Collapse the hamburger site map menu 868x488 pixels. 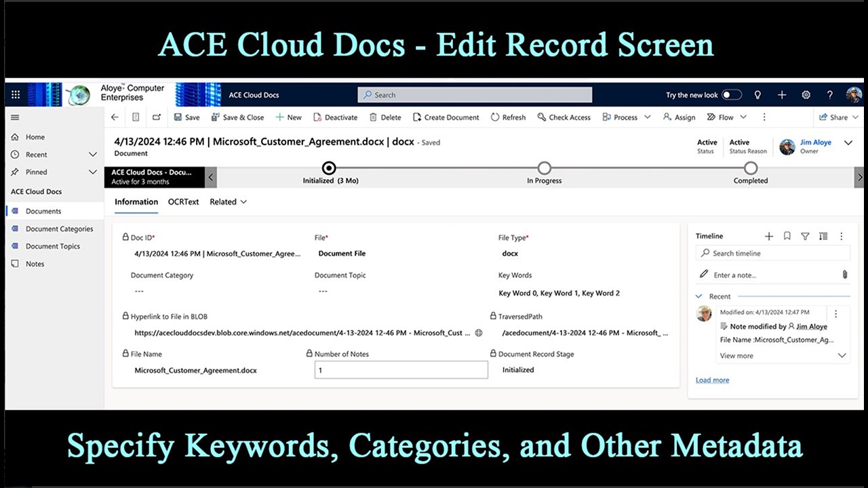(16, 117)
